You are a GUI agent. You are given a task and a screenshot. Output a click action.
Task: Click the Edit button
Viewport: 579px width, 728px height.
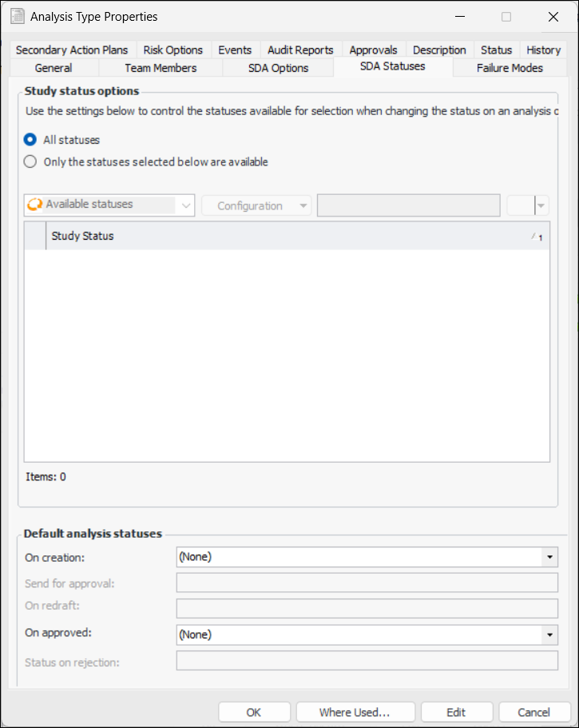(456, 712)
